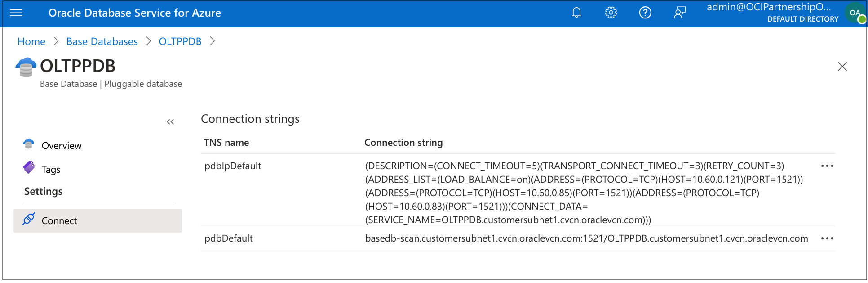The image size is (868, 283).
Task: Select the Connect menu item
Action: 97,220
